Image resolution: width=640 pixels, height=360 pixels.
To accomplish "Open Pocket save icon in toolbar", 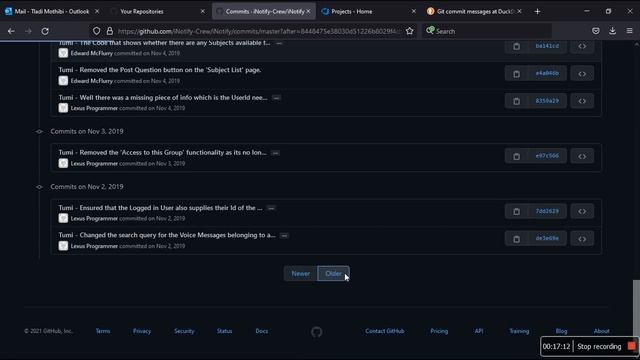I will (596, 31).
